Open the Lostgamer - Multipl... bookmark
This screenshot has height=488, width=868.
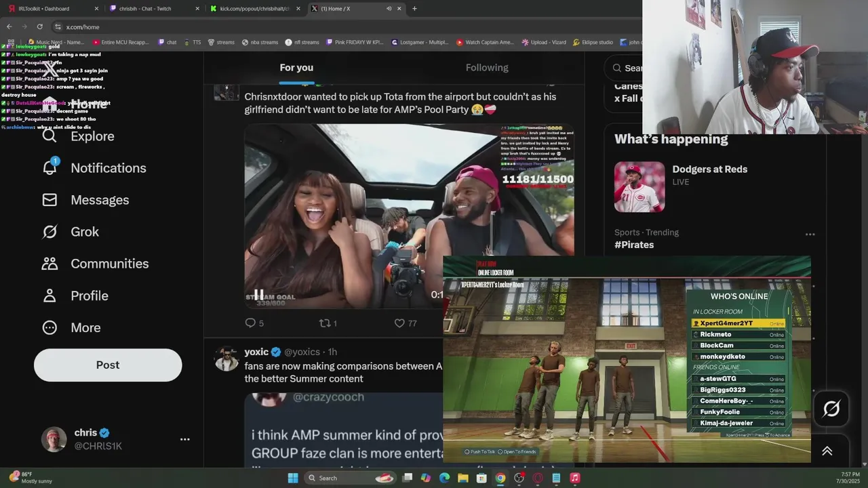[x=420, y=42]
